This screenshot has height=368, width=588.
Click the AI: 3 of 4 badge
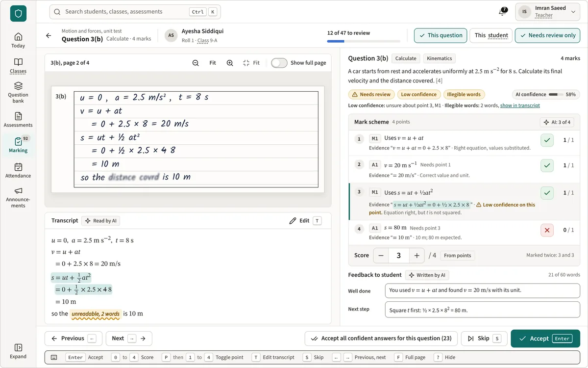(x=557, y=122)
